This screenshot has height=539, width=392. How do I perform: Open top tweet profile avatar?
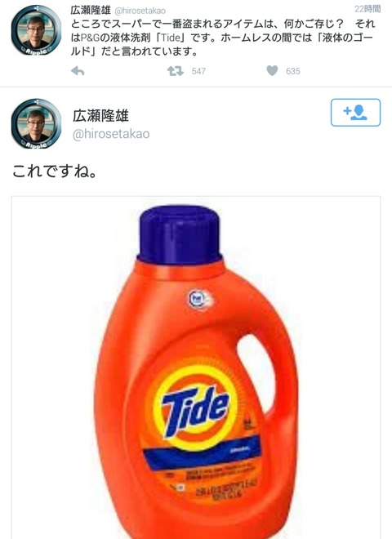click(37, 30)
